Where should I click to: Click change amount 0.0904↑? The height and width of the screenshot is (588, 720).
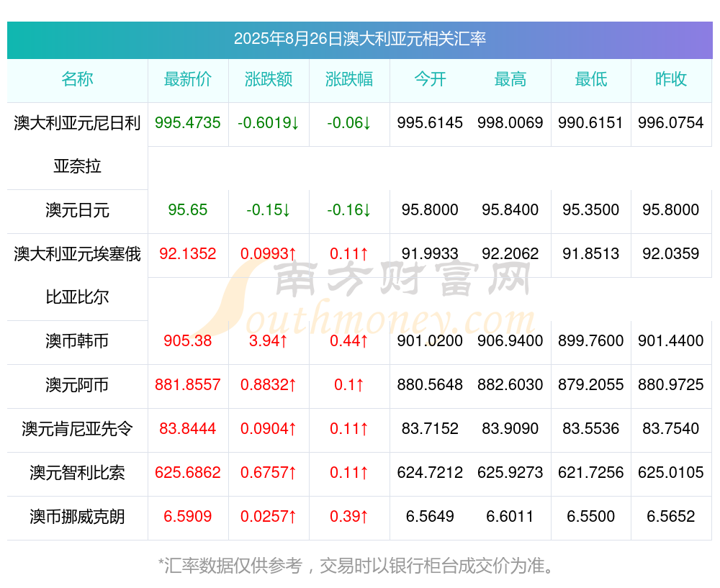[269, 429]
